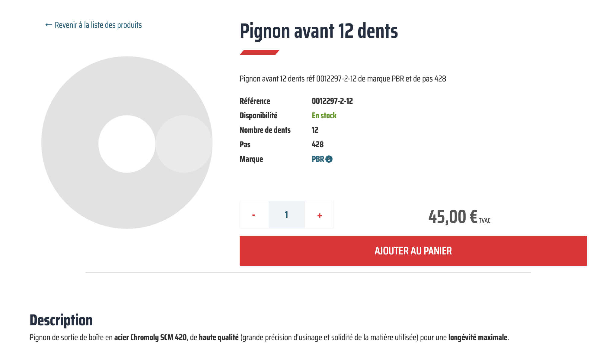Click the "Description" section heading
This screenshot has height=364, width=606.
[x=61, y=320]
